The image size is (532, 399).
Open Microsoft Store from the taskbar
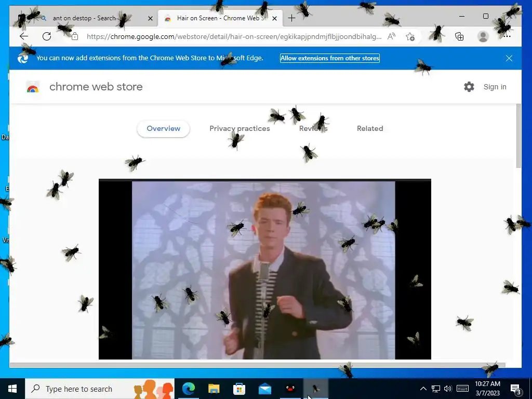point(239,389)
